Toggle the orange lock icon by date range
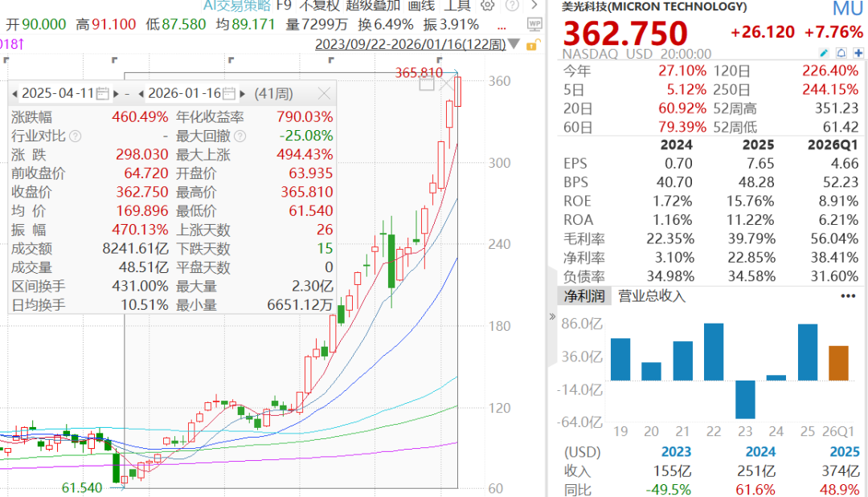 point(531,45)
